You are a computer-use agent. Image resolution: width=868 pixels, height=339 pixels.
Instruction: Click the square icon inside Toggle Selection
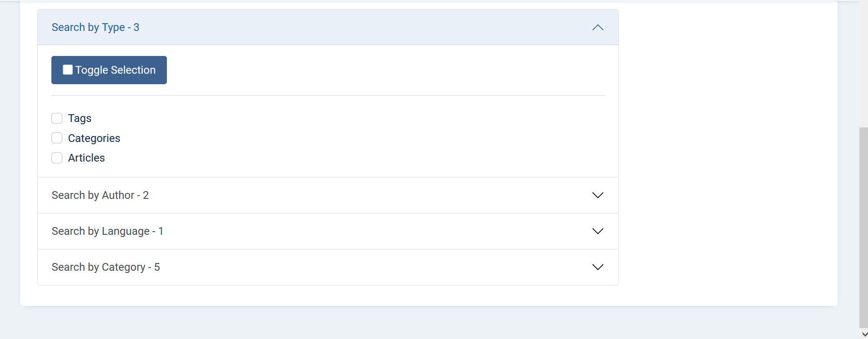(68, 70)
